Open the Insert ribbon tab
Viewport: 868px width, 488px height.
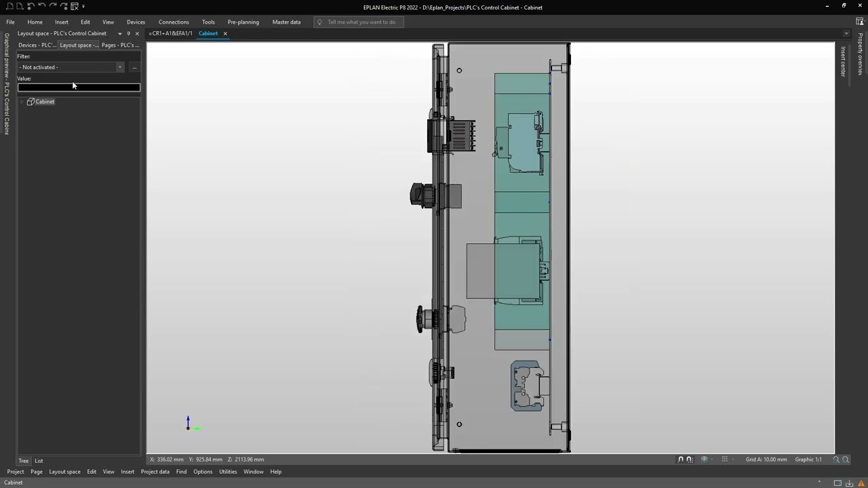[62, 22]
